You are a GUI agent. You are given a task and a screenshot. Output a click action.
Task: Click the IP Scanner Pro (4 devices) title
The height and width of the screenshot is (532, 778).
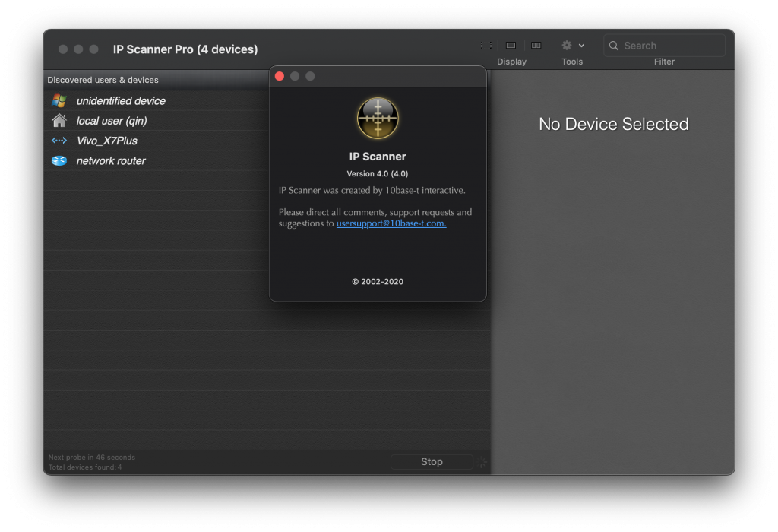click(x=185, y=49)
